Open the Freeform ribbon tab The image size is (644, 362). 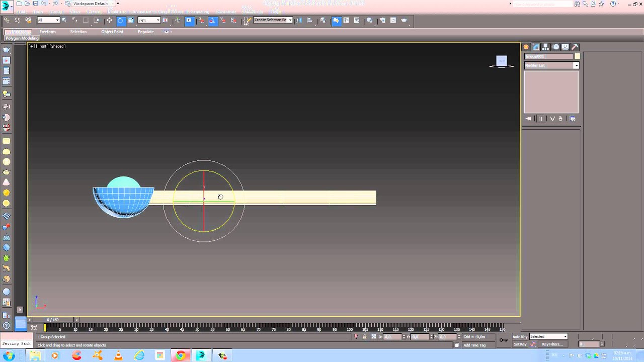click(48, 32)
